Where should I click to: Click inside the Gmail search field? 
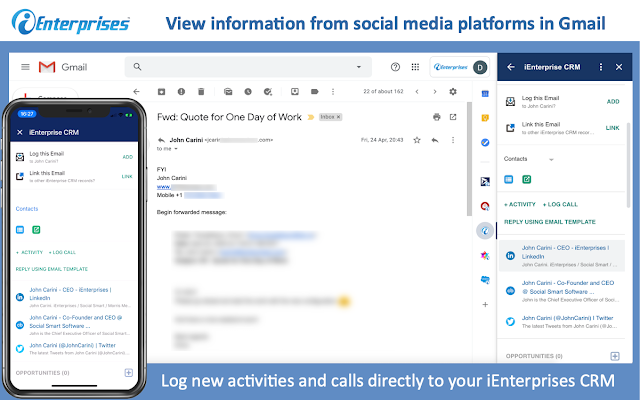tap(248, 67)
